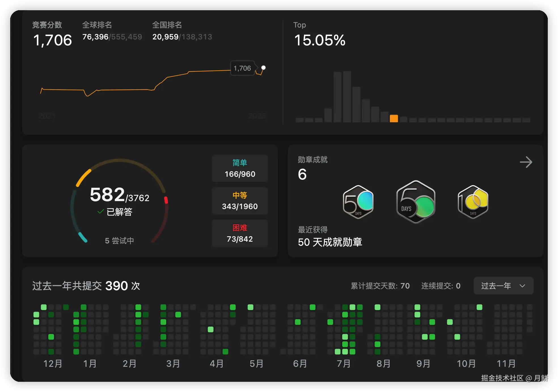Screen dimensions: 558x392
Task: Click the yellow 100 Days badge
Action: click(x=473, y=202)
